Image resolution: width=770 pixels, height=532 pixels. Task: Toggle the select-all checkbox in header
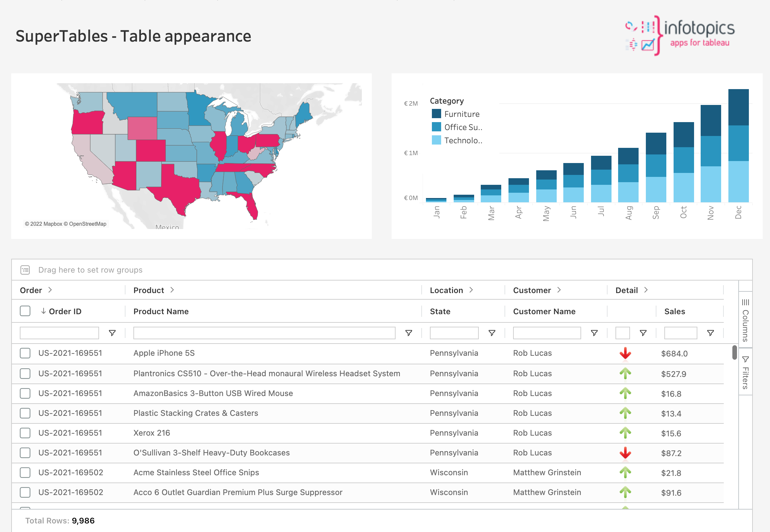(25, 311)
